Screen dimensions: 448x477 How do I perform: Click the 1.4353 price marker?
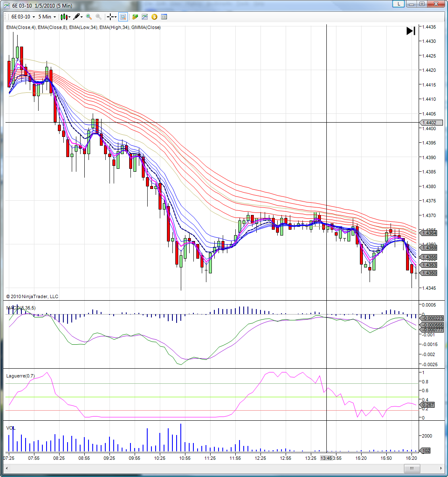click(429, 265)
